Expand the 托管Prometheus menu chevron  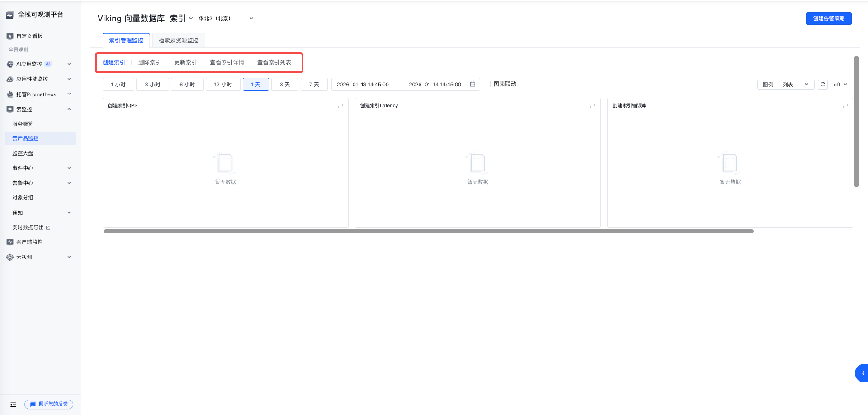69,94
